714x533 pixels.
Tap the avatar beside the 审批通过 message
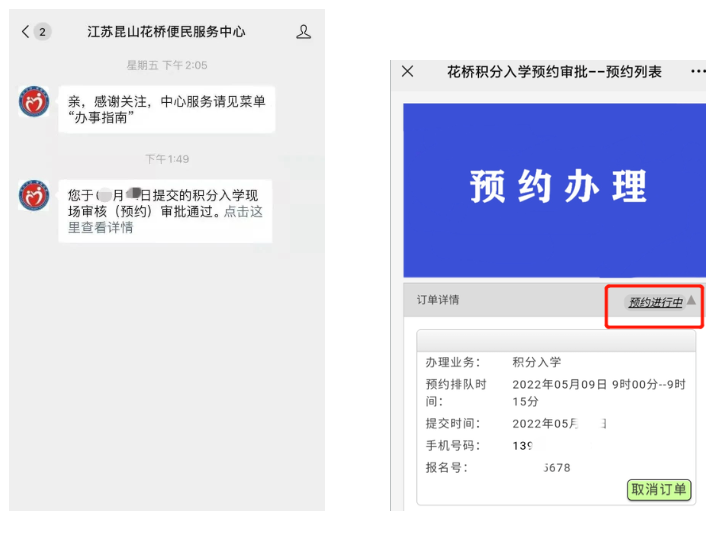point(34,195)
